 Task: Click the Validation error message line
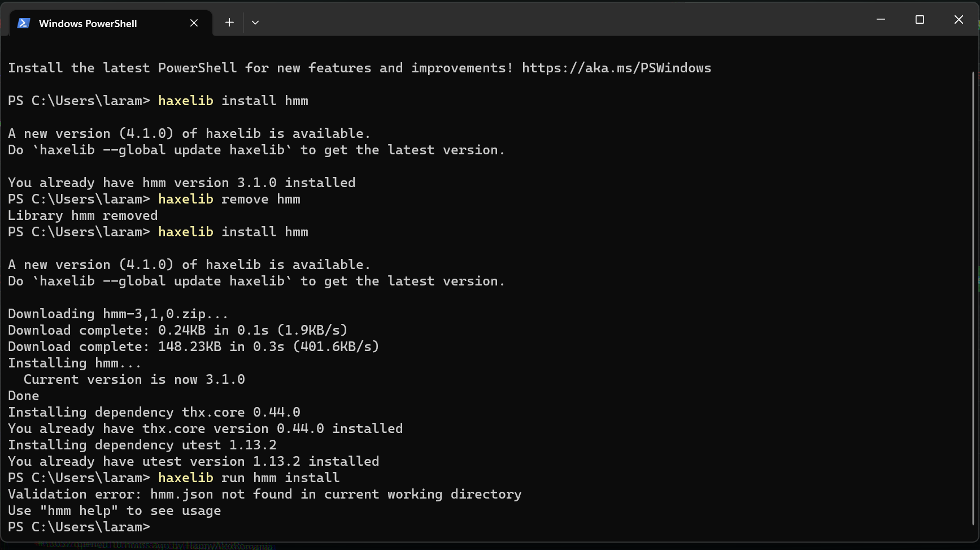point(264,493)
